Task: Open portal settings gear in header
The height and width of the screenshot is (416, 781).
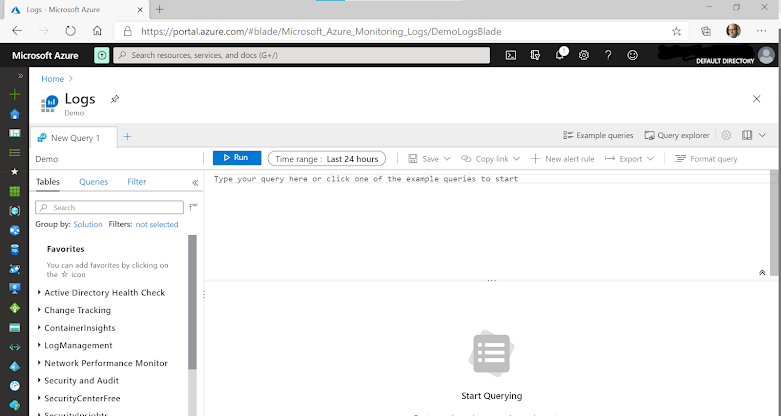Action: (584, 55)
